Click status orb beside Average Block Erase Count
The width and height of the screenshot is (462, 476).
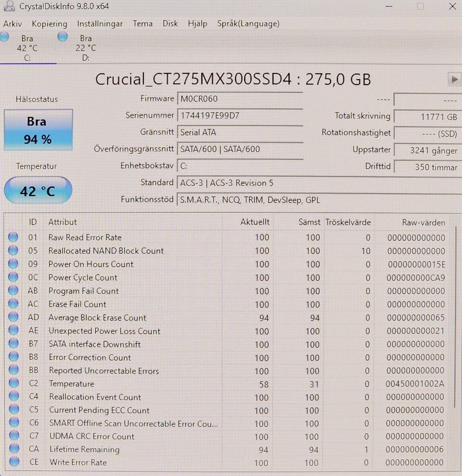click(x=13, y=317)
